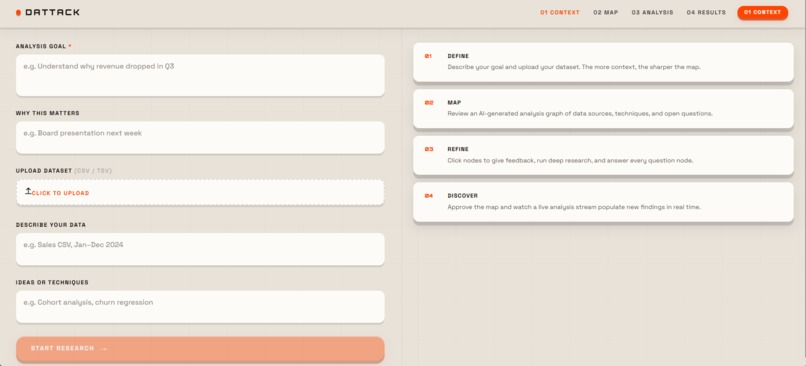Image resolution: width=806 pixels, height=366 pixels.
Task: Click the Describe Your Data label
Action: click(51, 225)
